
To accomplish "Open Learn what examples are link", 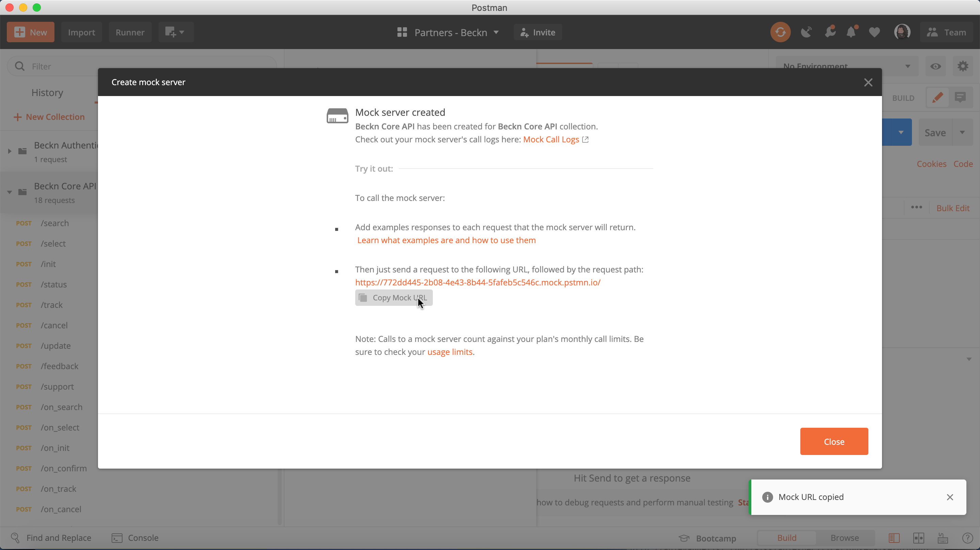I will click(x=446, y=240).
